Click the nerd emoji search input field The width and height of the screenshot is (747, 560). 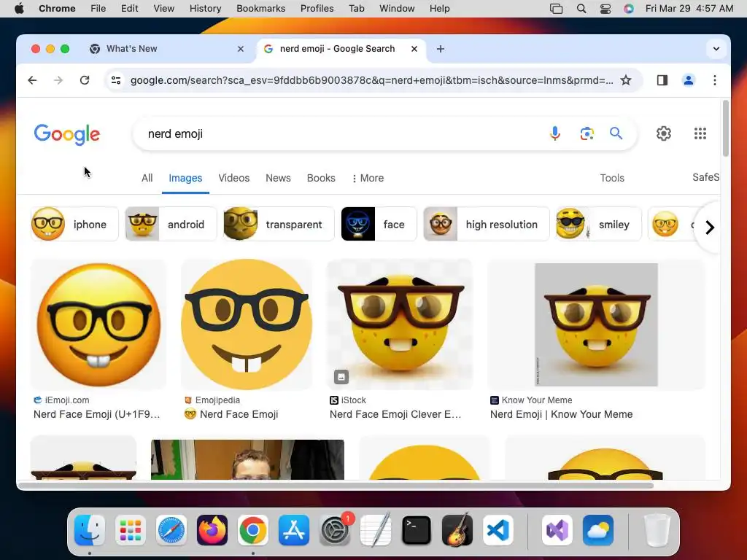pyautogui.click(x=343, y=134)
